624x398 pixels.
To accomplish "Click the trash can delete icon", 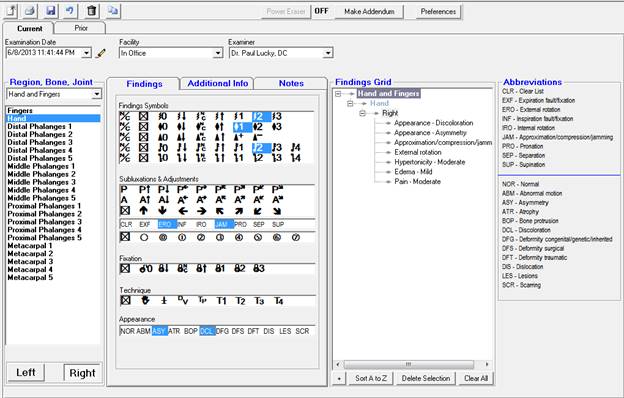I will [92, 11].
